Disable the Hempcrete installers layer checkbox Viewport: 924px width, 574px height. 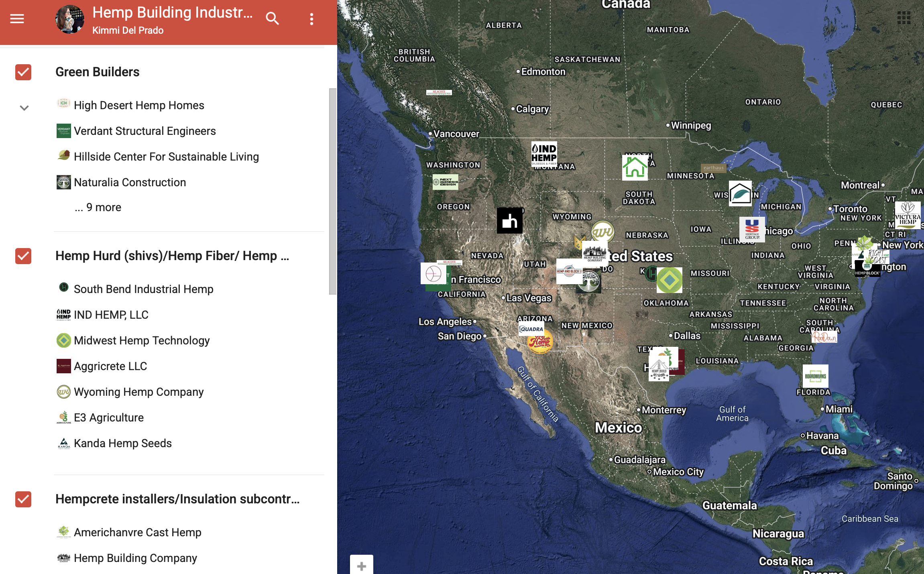coord(23,499)
